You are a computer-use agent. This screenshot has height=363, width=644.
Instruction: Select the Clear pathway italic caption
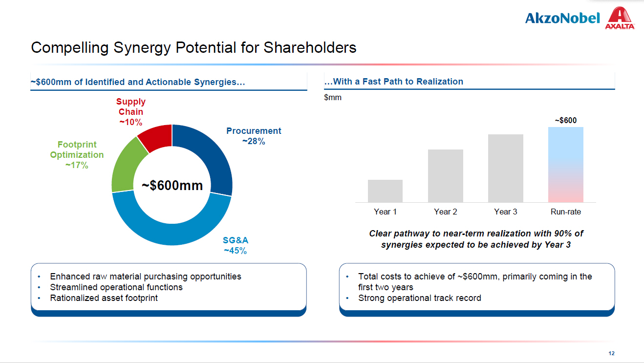[476, 239]
